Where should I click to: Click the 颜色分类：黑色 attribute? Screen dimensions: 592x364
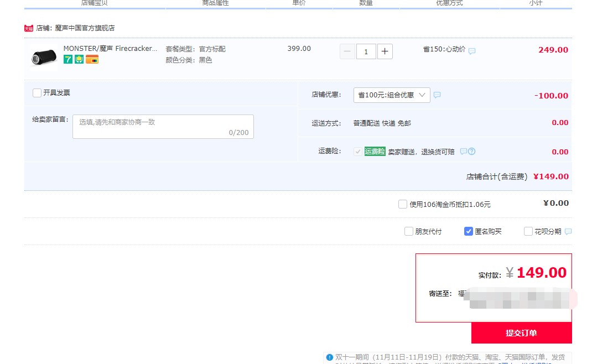189,60
